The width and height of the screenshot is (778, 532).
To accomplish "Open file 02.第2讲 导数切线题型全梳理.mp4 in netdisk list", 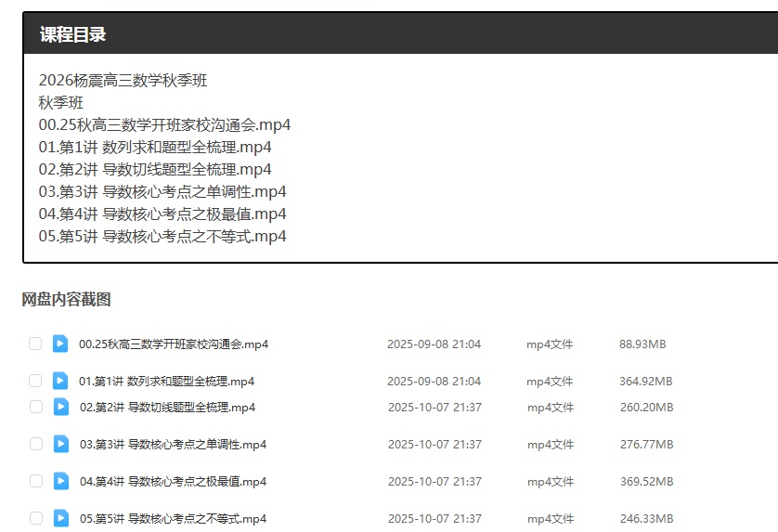I will pyautogui.click(x=168, y=407).
